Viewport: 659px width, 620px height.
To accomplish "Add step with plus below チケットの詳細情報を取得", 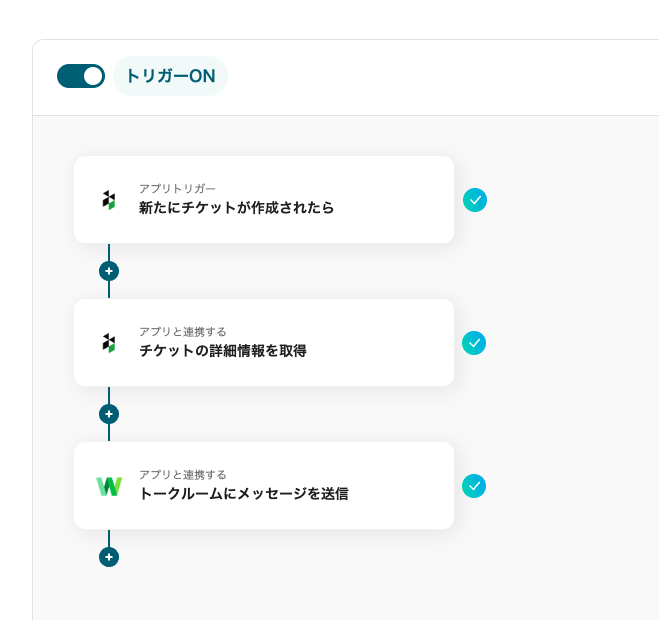I will [109, 414].
